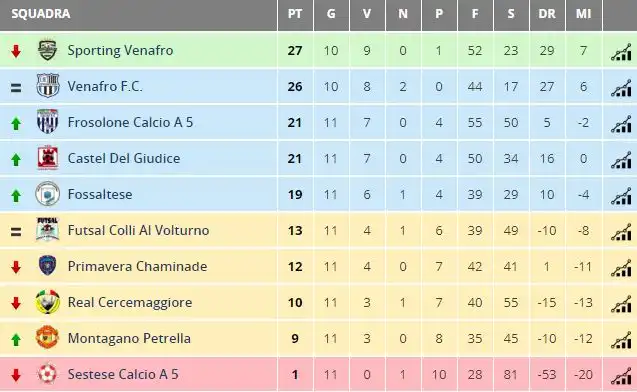
Task: Open the Primavera Chaminade team link
Action: (x=137, y=266)
